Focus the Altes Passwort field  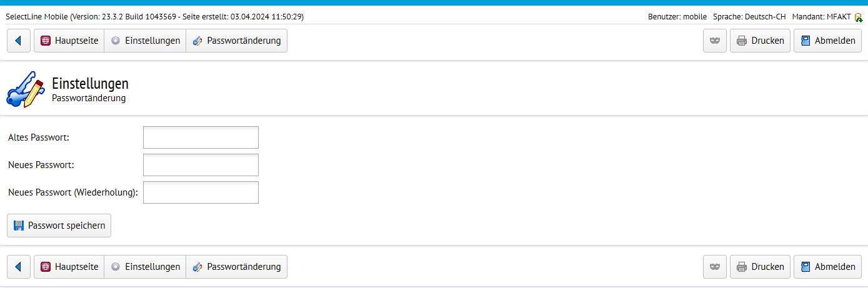pyautogui.click(x=201, y=137)
